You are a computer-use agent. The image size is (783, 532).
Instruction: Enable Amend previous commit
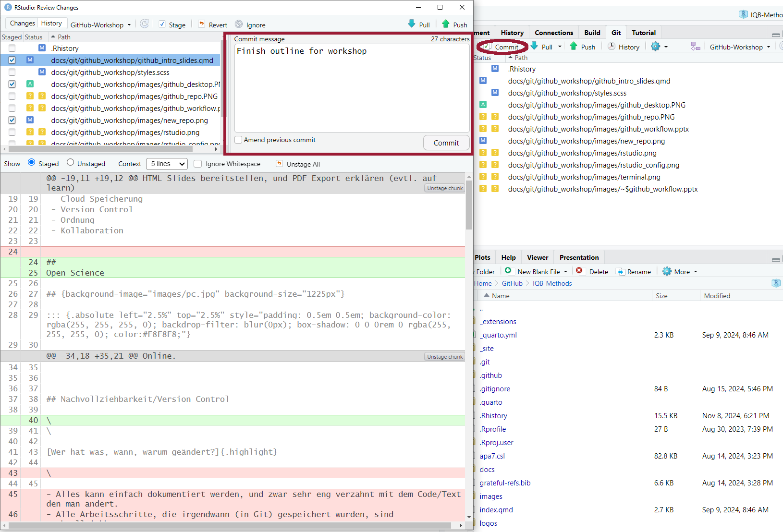click(x=238, y=140)
